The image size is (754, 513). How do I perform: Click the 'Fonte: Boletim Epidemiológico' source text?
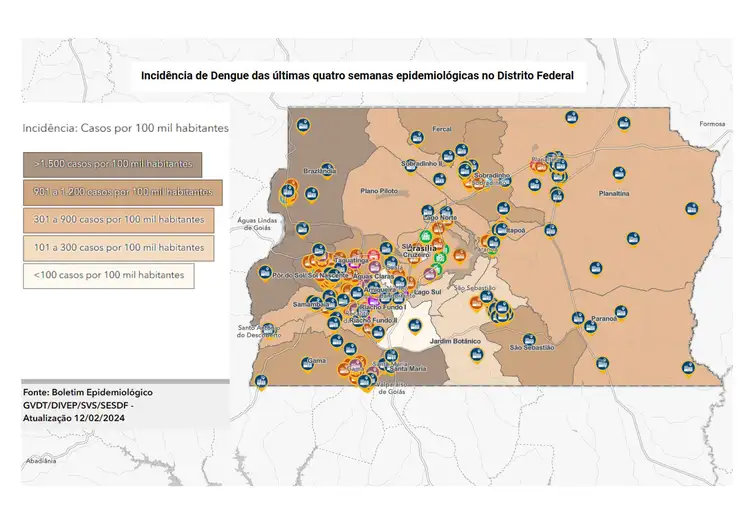pos(88,393)
